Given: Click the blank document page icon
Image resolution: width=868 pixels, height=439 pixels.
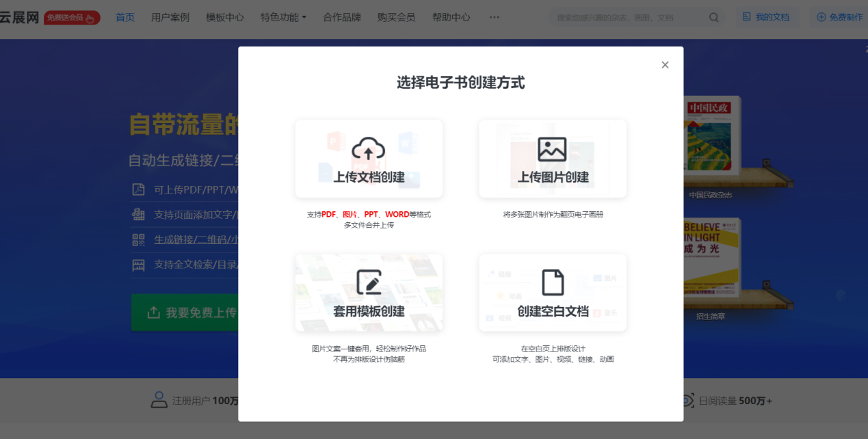Looking at the screenshot, I should (553, 282).
